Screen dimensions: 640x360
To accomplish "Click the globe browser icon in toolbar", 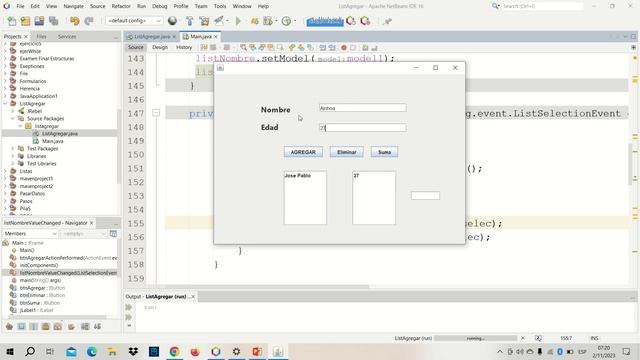I will tap(172, 21).
